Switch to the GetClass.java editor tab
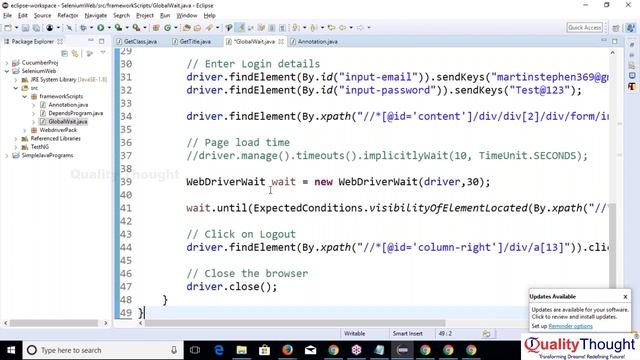 [x=137, y=42]
